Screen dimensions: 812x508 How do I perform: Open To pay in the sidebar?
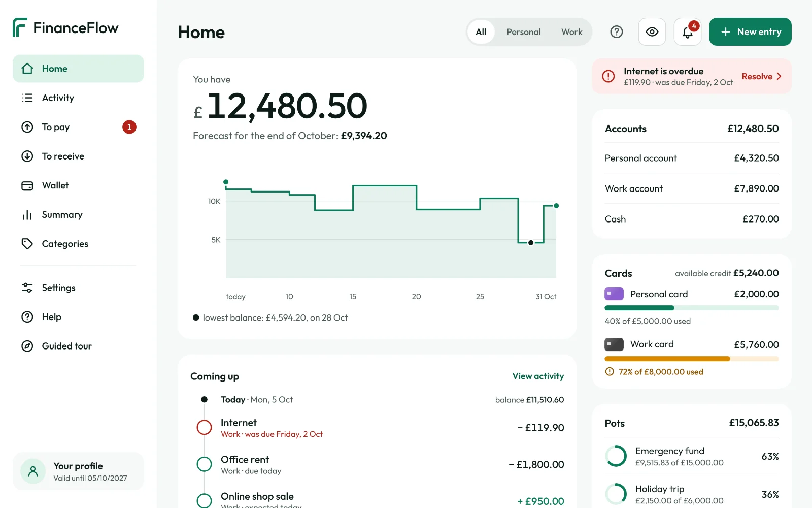78,127
